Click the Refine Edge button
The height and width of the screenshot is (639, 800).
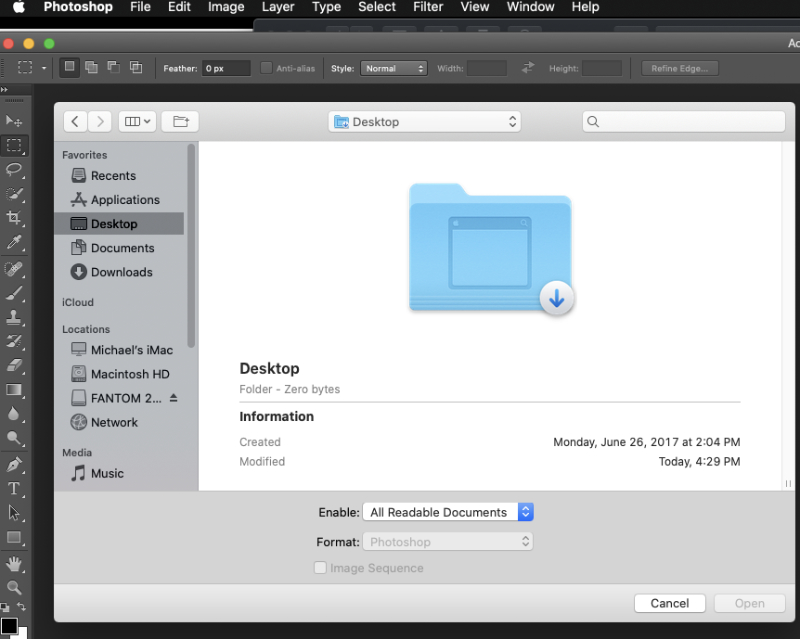click(679, 68)
